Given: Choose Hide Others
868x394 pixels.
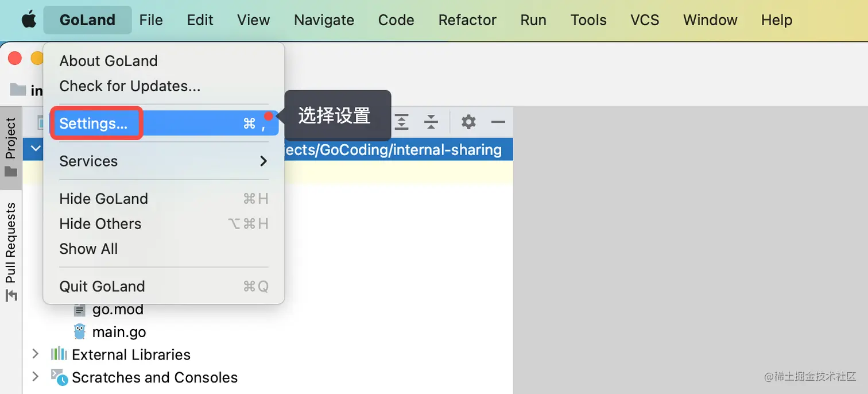Looking at the screenshot, I should pos(164,224).
